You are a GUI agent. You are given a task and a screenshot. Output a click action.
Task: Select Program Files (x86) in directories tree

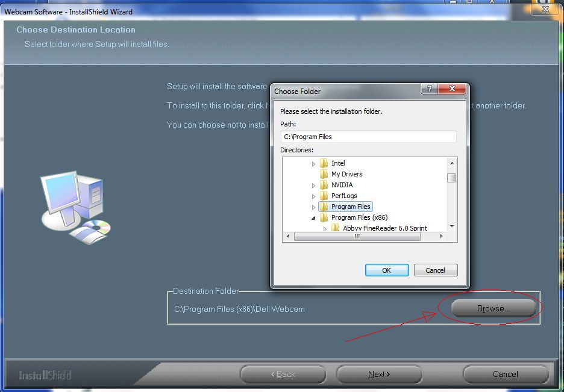tap(359, 217)
